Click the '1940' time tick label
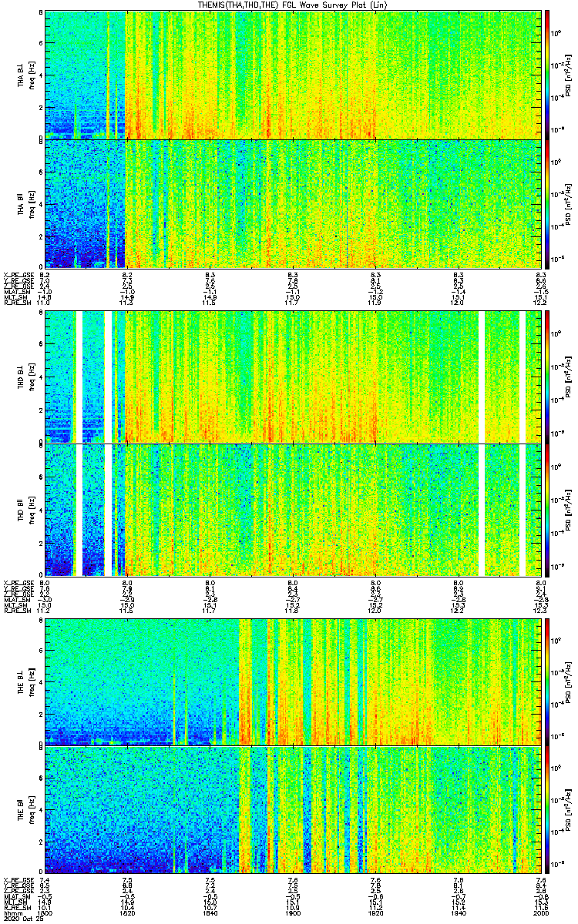Viewport: 578px width, 924px height. [x=459, y=913]
